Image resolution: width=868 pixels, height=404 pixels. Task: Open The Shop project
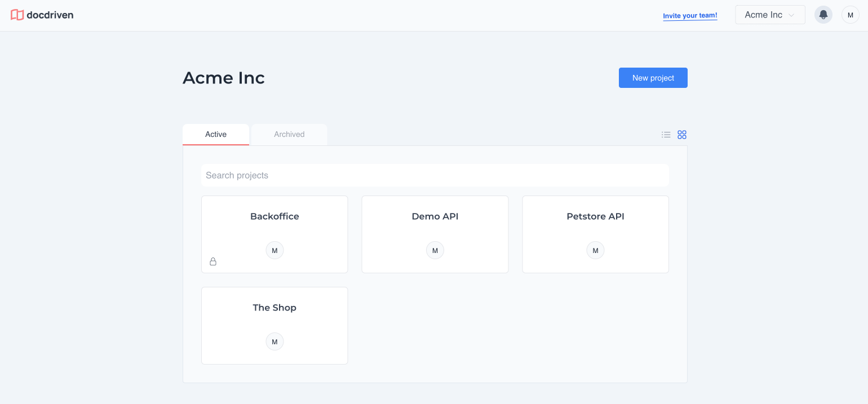pyautogui.click(x=274, y=308)
